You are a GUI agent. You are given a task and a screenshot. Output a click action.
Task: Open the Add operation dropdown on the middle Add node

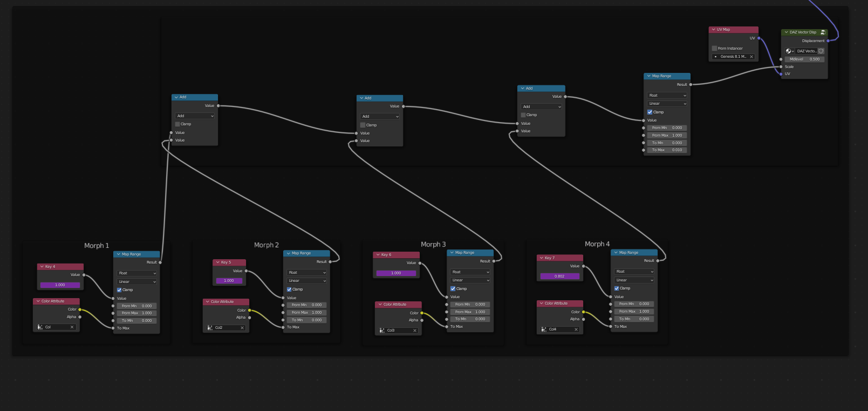point(380,117)
